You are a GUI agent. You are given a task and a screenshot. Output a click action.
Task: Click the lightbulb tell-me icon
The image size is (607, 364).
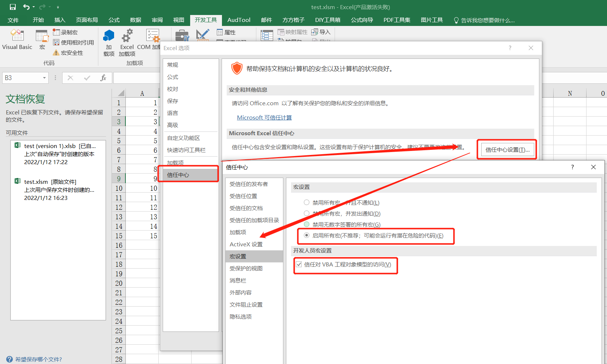(456, 20)
